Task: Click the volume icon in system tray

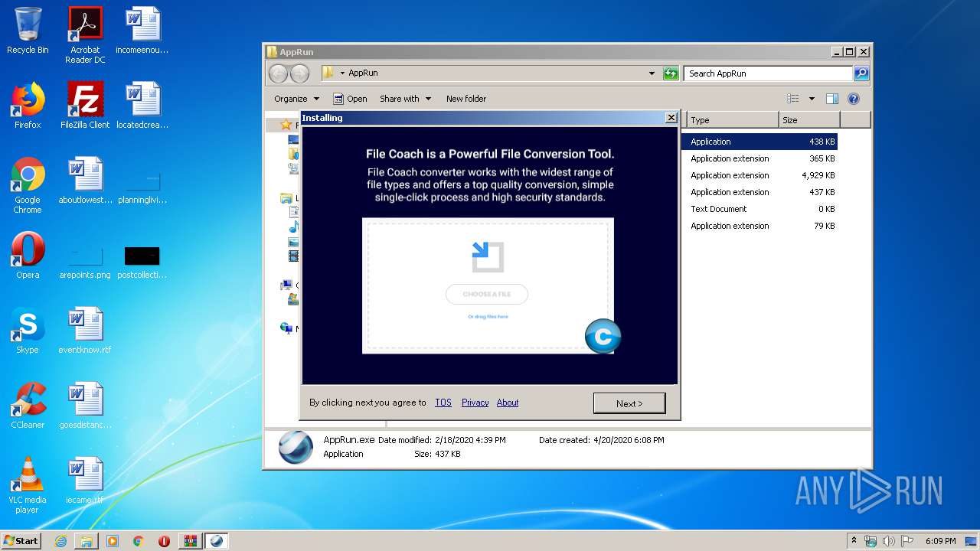Action: [889, 541]
